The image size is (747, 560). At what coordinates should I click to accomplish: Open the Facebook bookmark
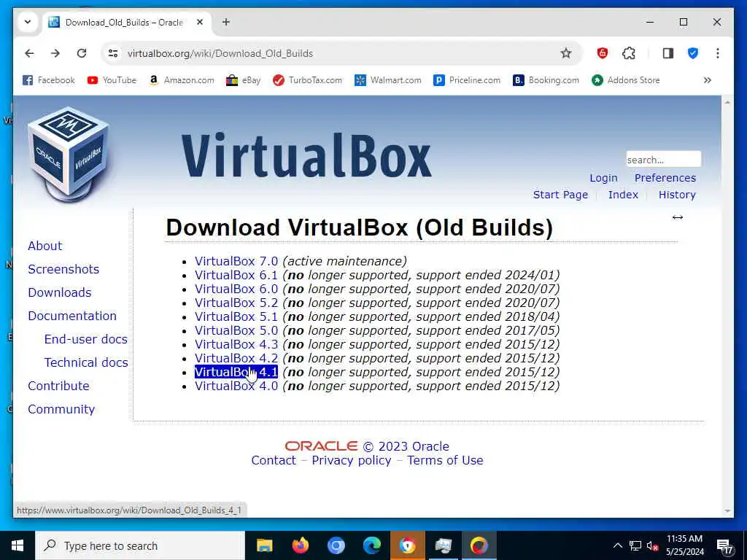[x=49, y=80]
